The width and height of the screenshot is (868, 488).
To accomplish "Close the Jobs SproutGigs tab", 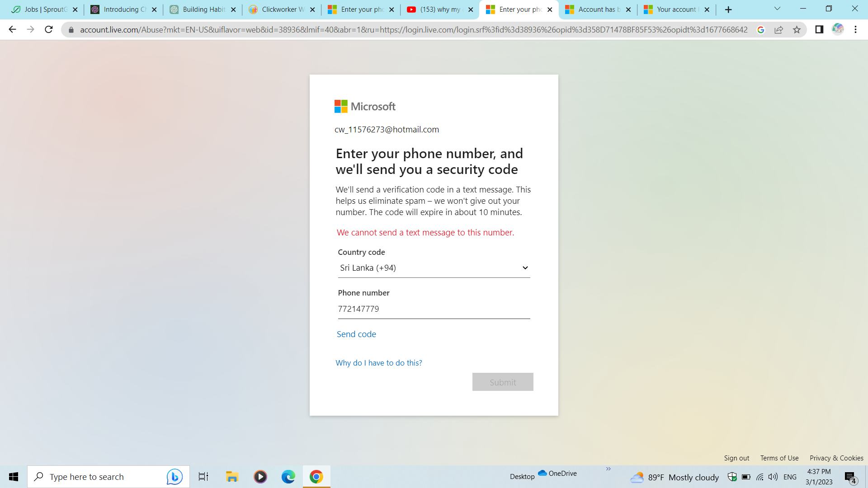I will 75,9.
